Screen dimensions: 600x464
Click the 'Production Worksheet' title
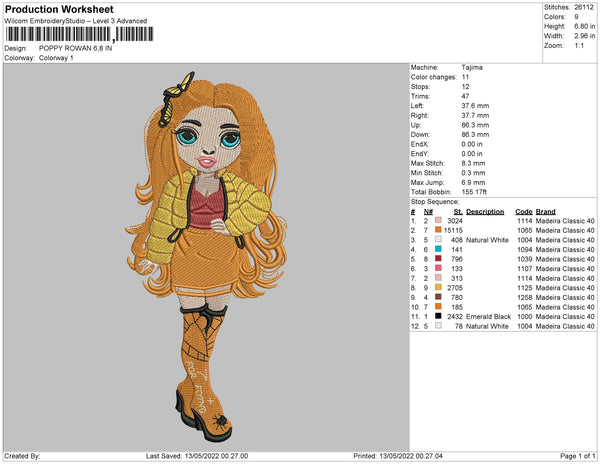click(59, 9)
